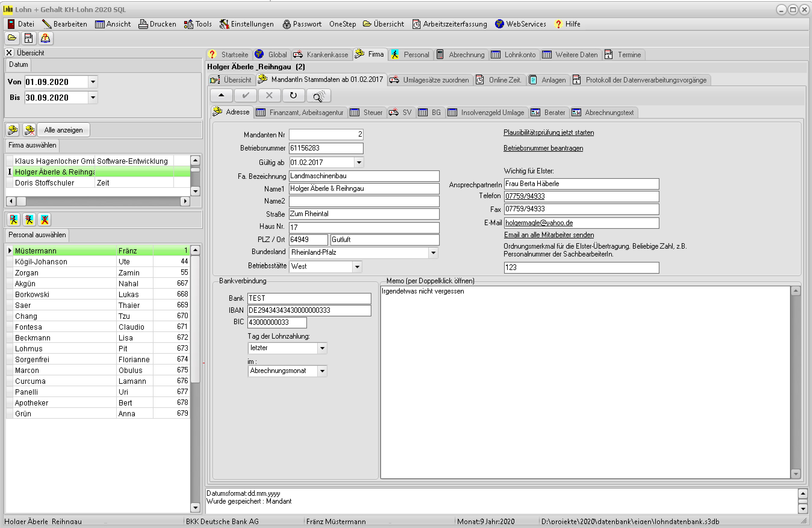Select employee Grün in list
The image size is (812, 528).
click(x=98, y=414)
